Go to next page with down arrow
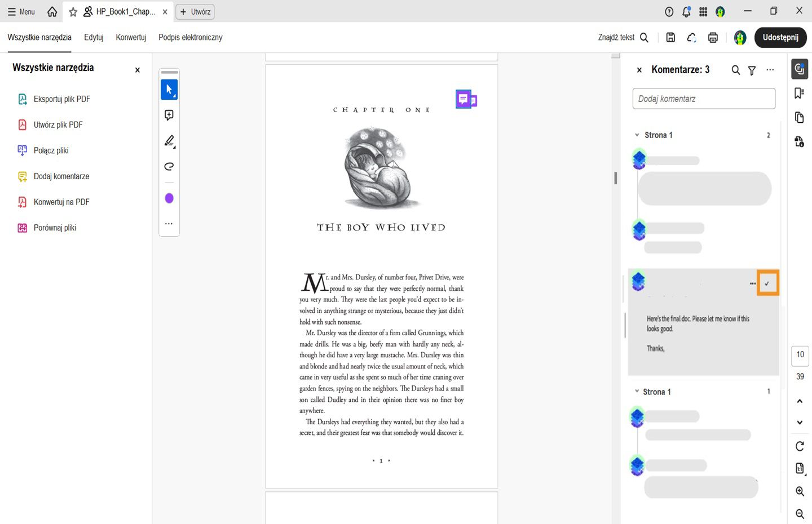The height and width of the screenshot is (524, 812). [x=800, y=423]
